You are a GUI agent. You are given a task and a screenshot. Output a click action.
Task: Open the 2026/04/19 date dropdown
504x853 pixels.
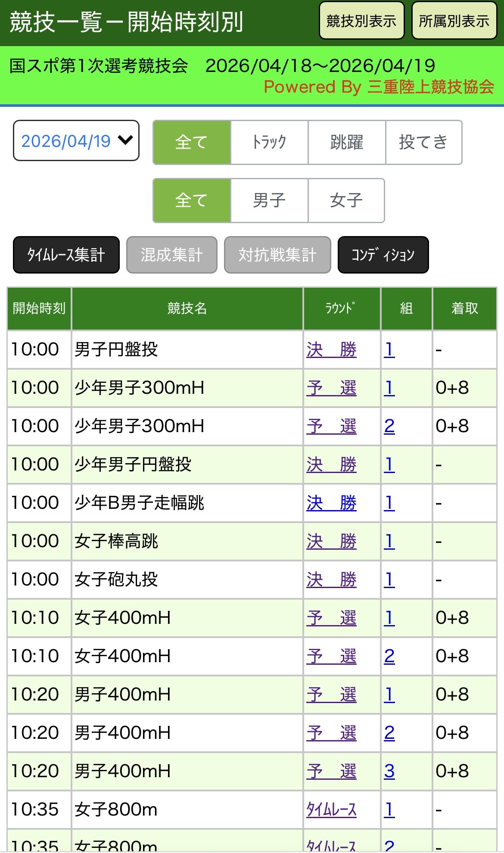coord(76,141)
